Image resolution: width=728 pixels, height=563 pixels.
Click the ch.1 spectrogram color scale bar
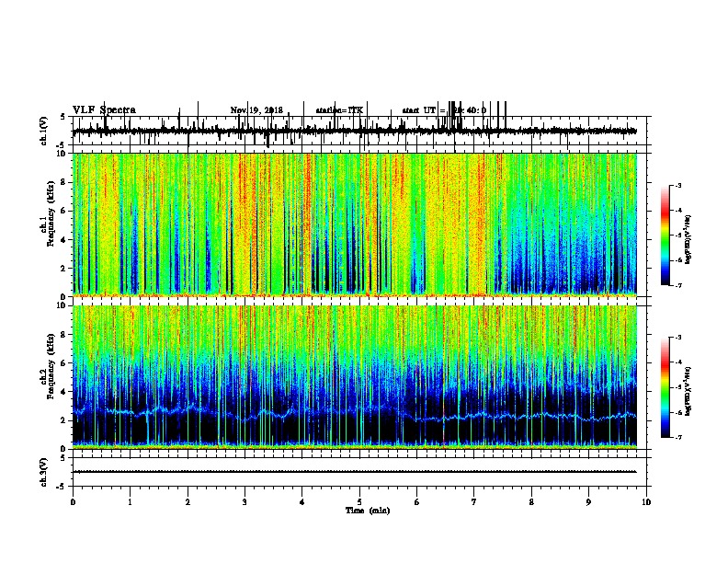665,236
